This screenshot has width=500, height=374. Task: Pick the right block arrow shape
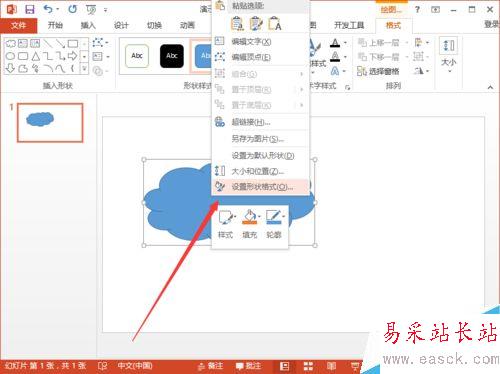(x=73, y=56)
